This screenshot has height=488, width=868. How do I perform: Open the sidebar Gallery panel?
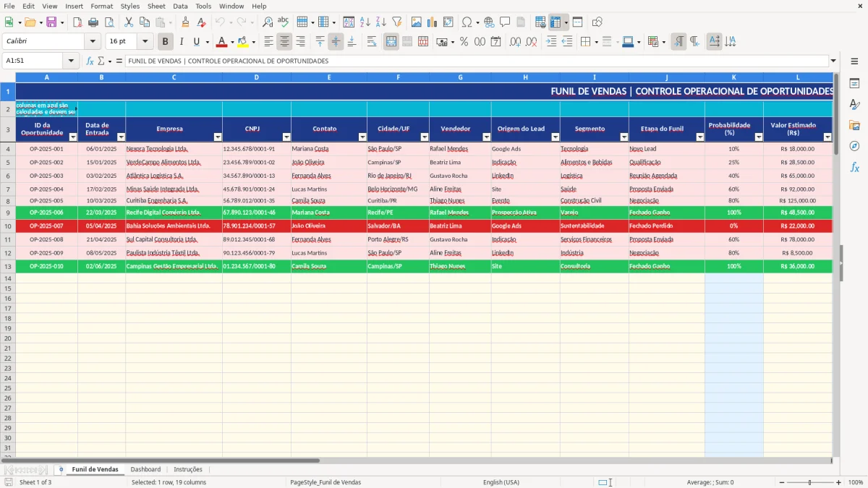tap(854, 126)
